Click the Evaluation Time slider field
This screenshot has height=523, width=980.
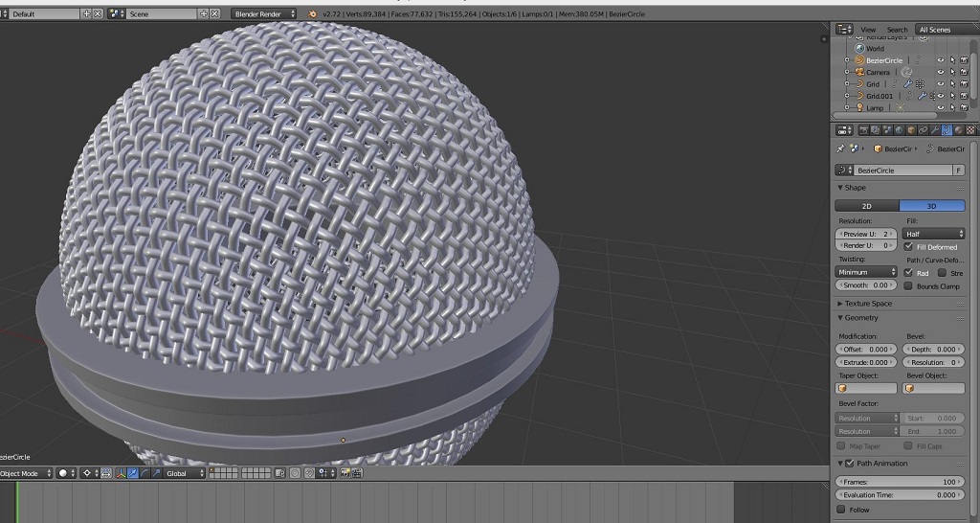tap(900, 495)
